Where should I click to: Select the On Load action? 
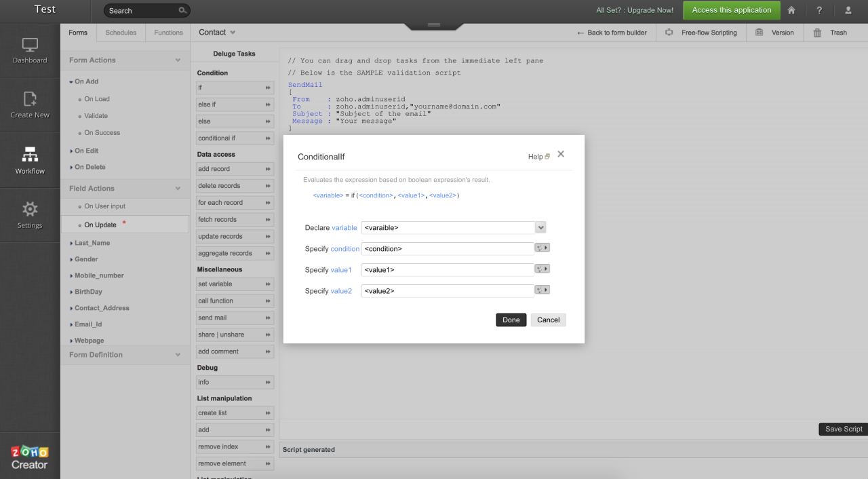click(x=97, y=99)
